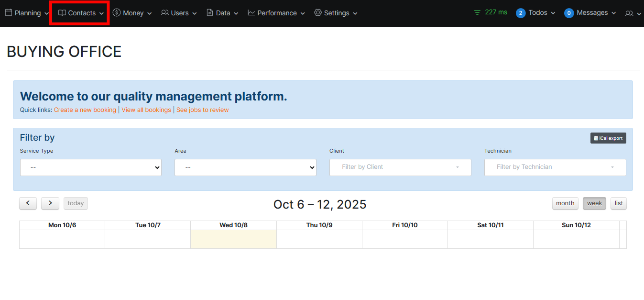
Task: Expand the Area dropdown
Action: [x=245, y=167]
